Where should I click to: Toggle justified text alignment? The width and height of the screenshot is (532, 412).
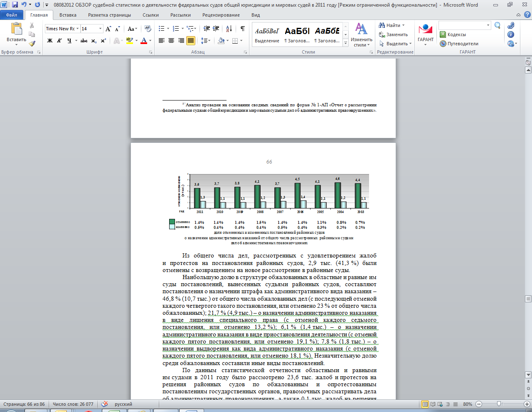point(191,41)
